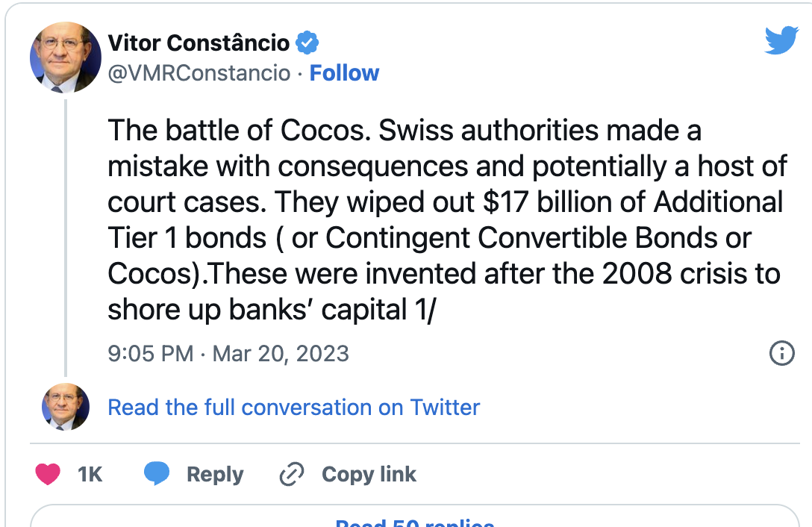
Task: Click the blue verified badge
Action: coord(307,43)
